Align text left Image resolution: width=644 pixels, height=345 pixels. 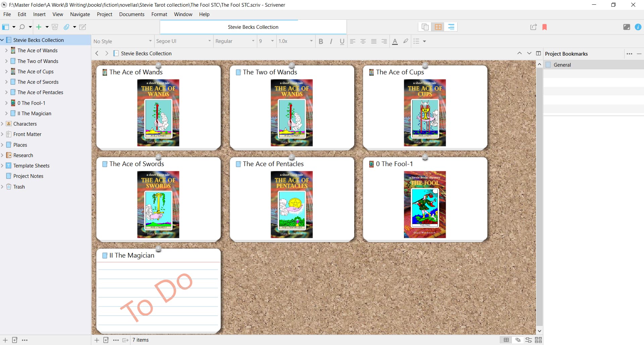click(353, 41)
